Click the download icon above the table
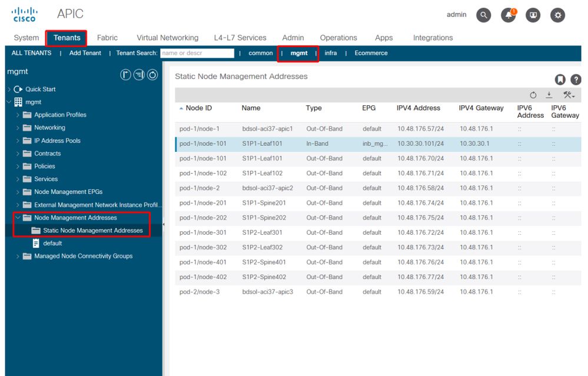Viewport: 588px width, 376px height. (549, 95)
